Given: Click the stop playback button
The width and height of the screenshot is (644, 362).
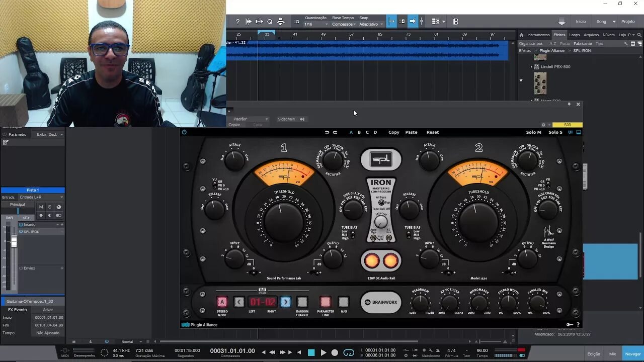Looking at the screenshot, I should (311, 353).
